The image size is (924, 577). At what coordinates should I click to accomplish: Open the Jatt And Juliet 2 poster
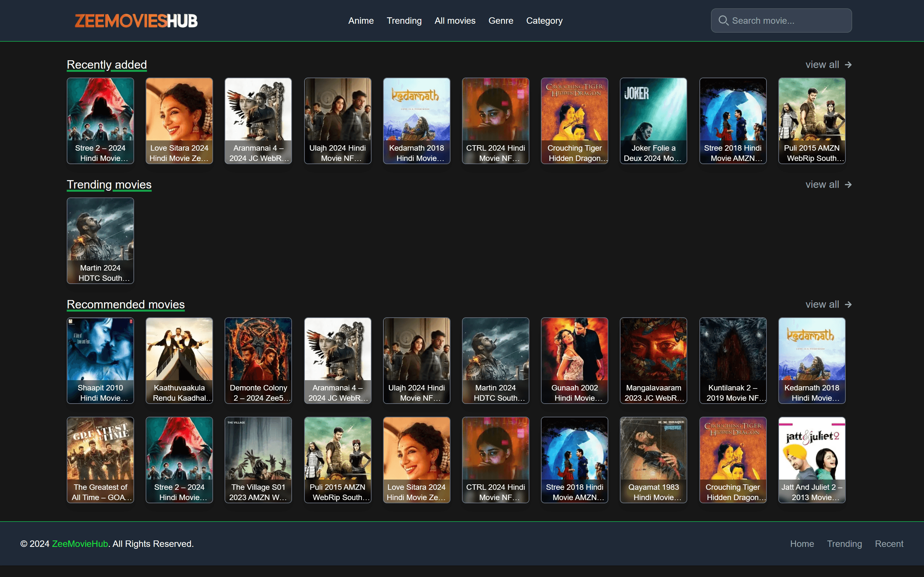(811, 460)
